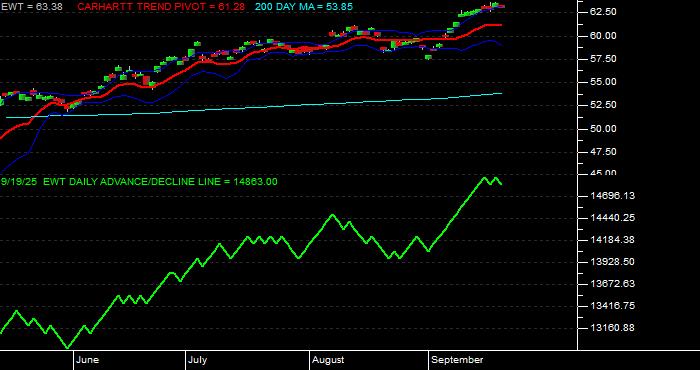Click the 52.50 price axis value
The width and height of the screenshot is (700, 370).
[604, 105]
